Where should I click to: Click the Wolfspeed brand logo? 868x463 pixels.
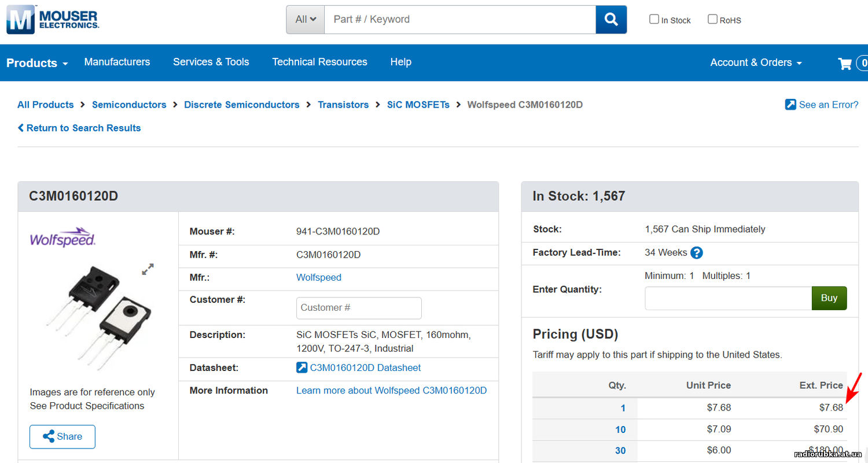(62, 237)
